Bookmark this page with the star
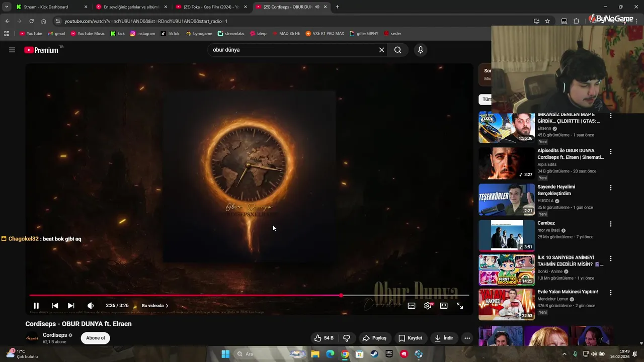This screenshot has height=362, width=644. pyautogui.click(x=547, y=21)
